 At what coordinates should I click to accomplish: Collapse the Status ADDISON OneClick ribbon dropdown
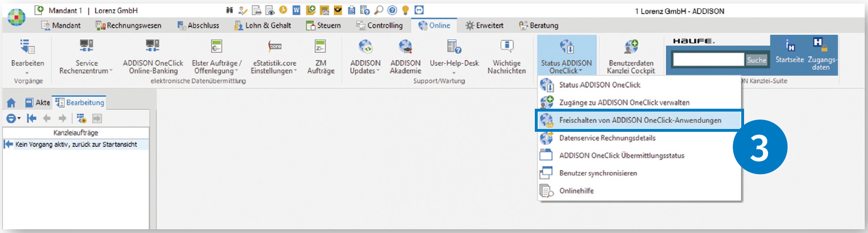tap(566, 56)
